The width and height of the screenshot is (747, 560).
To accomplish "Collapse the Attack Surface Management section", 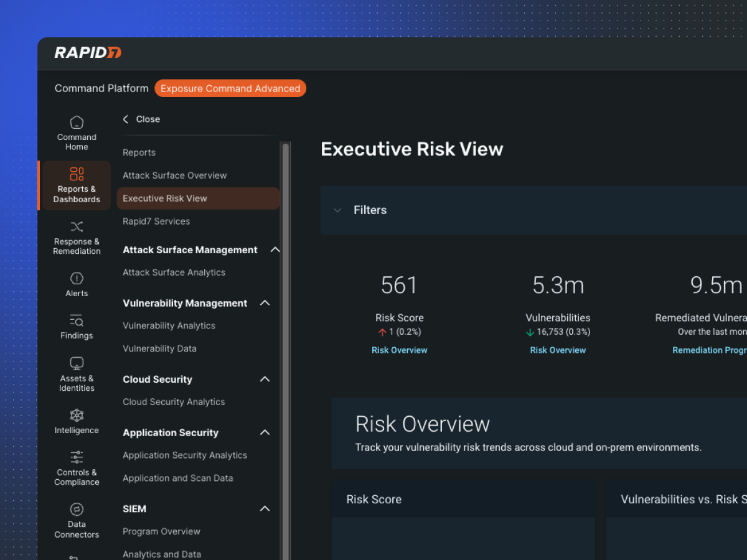I will point(275,250).
